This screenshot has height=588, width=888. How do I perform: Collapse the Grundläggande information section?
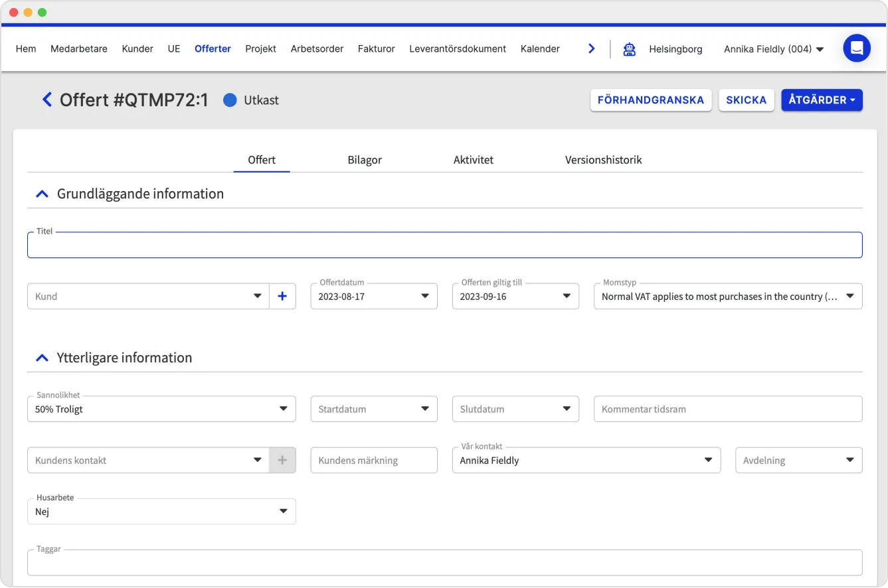pyautogui.click(x=42, y=194)
